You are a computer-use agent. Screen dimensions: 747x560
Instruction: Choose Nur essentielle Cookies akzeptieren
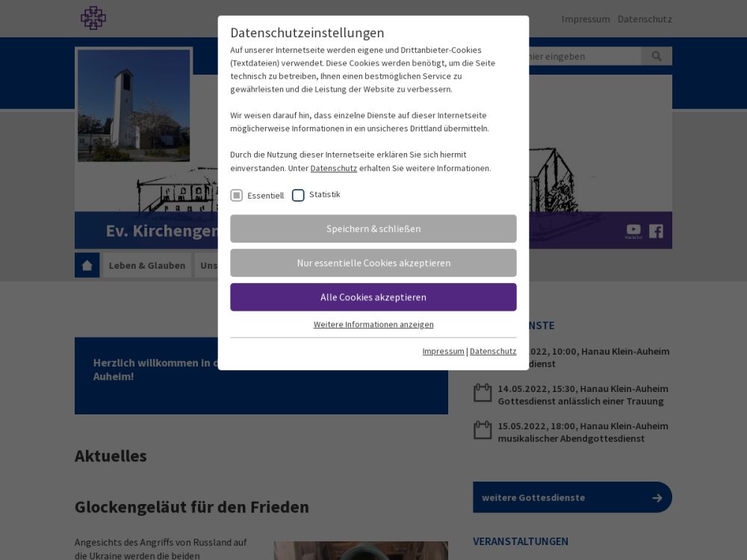[x=373, y=263]
